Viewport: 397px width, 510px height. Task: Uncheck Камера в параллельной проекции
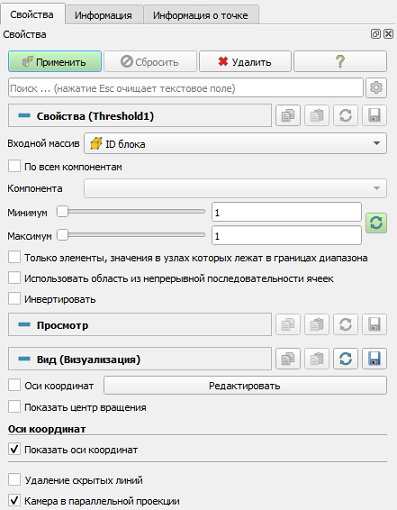click(x=14, y=500)
